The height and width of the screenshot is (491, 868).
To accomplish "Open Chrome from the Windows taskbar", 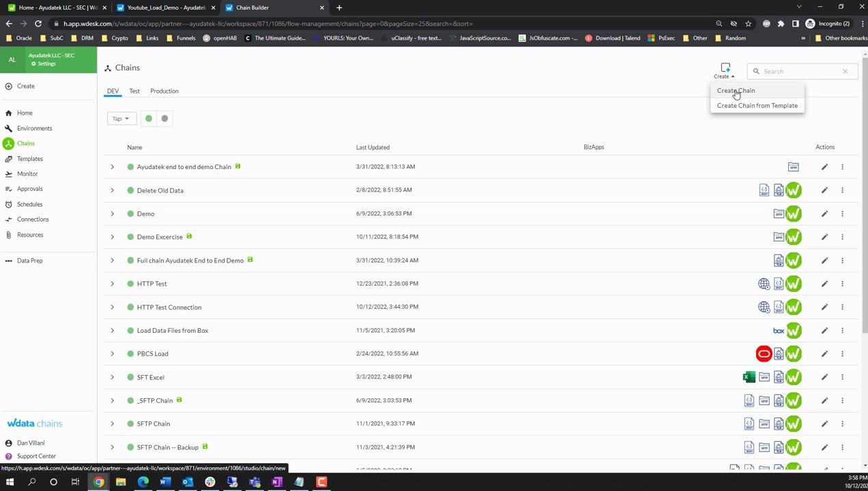I will (x=99, y=482).
